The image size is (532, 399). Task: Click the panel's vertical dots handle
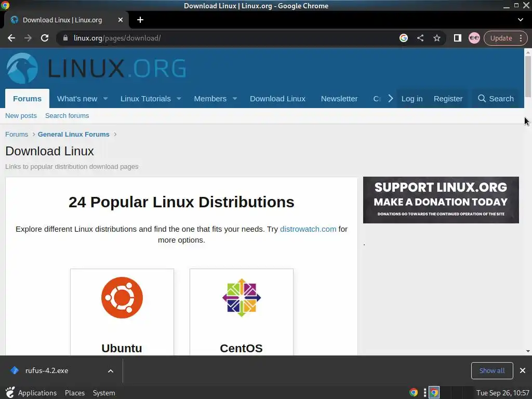pyautogui.click(x=424, y=393)
